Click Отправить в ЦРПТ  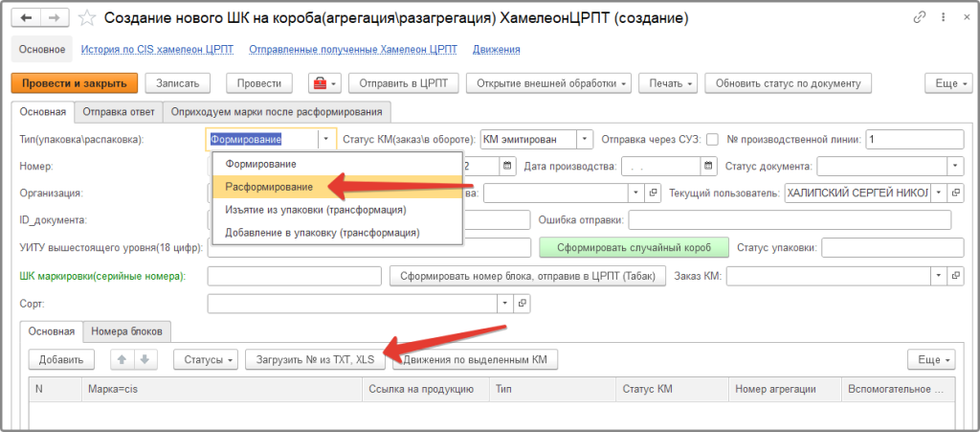pos(404,83)
